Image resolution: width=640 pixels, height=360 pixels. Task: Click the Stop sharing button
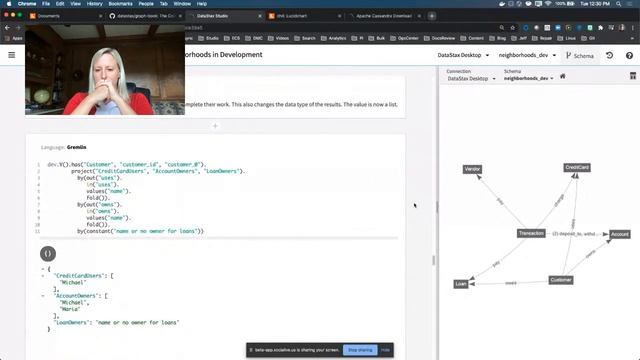[x=360, y=350]
